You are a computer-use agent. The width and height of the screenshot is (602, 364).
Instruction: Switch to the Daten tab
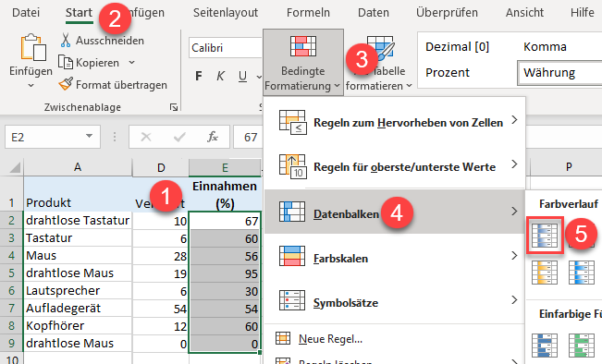click(374, 13)
